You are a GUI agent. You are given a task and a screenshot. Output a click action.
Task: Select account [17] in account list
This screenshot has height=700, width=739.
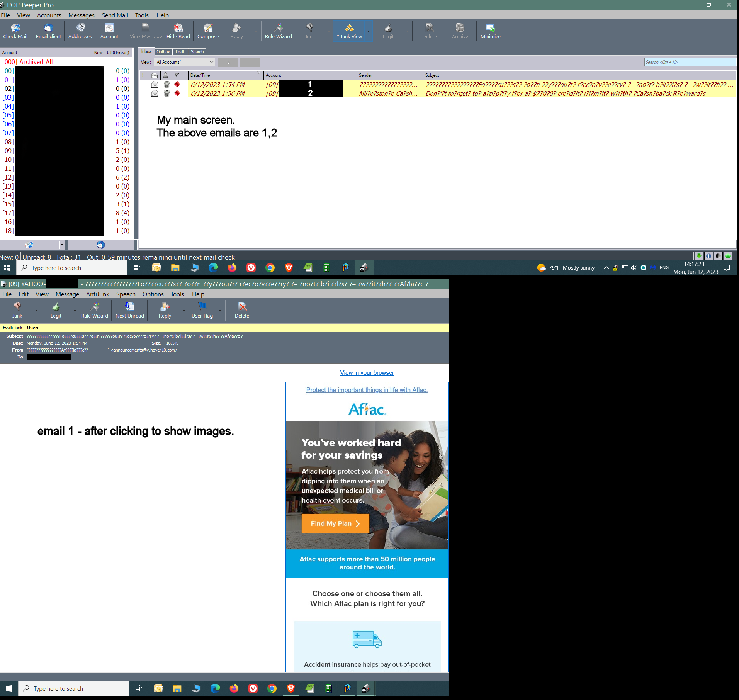point(8,213)
